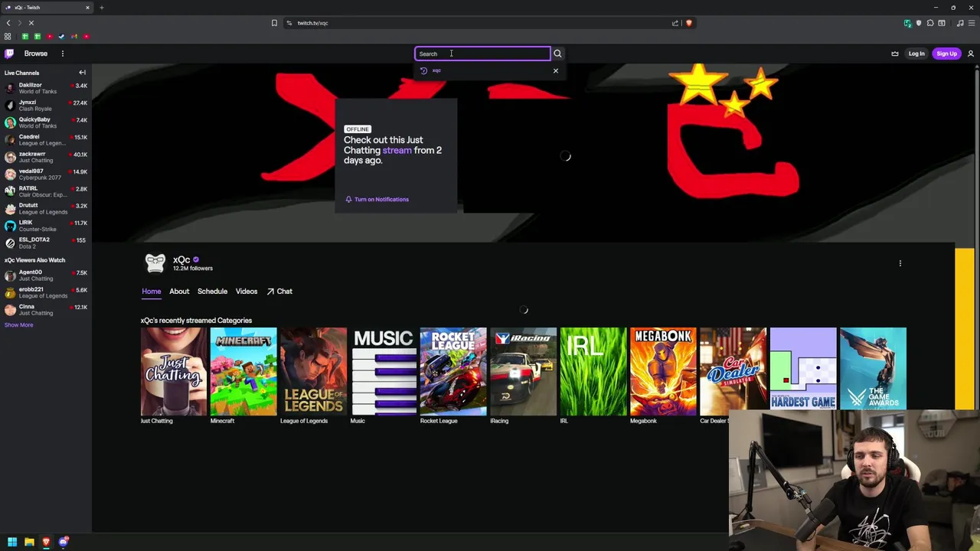980x551 pixels.
Task: Open the music note playlist icon
Action: 960,23
